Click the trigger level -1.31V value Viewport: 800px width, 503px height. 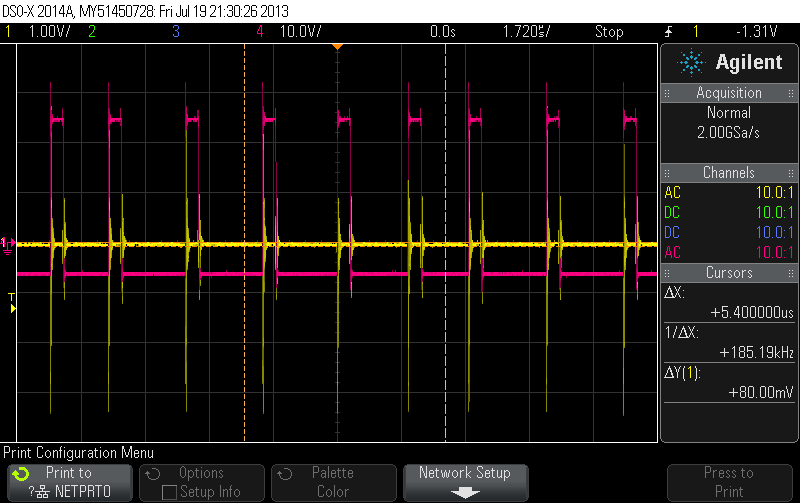757,32
